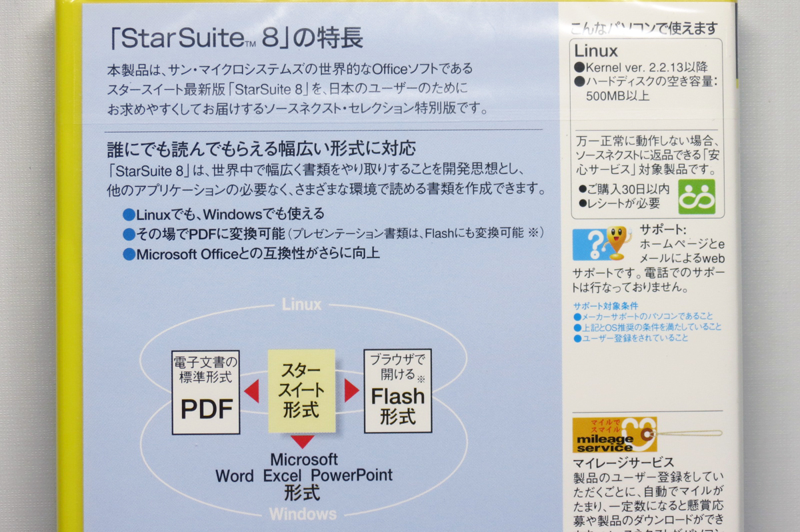Click the white Linux label on the diagram oval

301,305
